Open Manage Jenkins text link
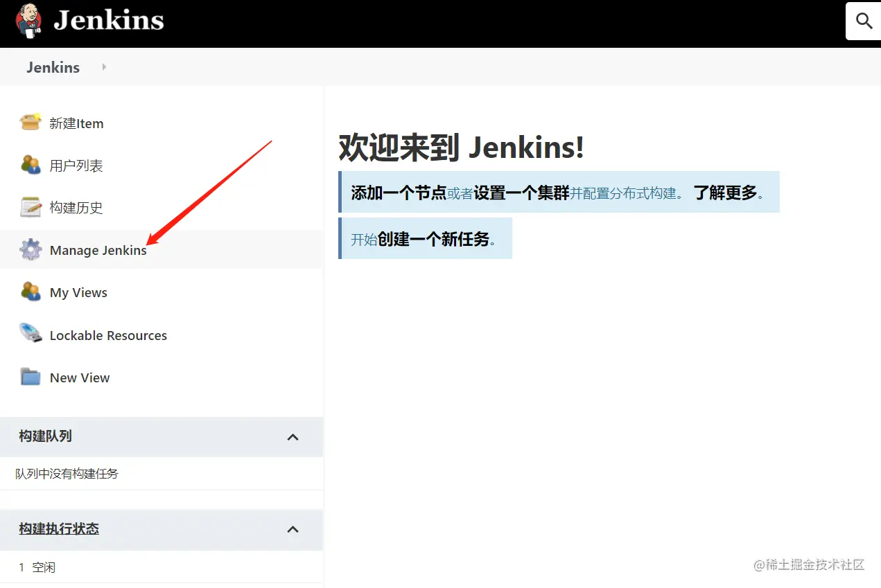 [98, 250]
